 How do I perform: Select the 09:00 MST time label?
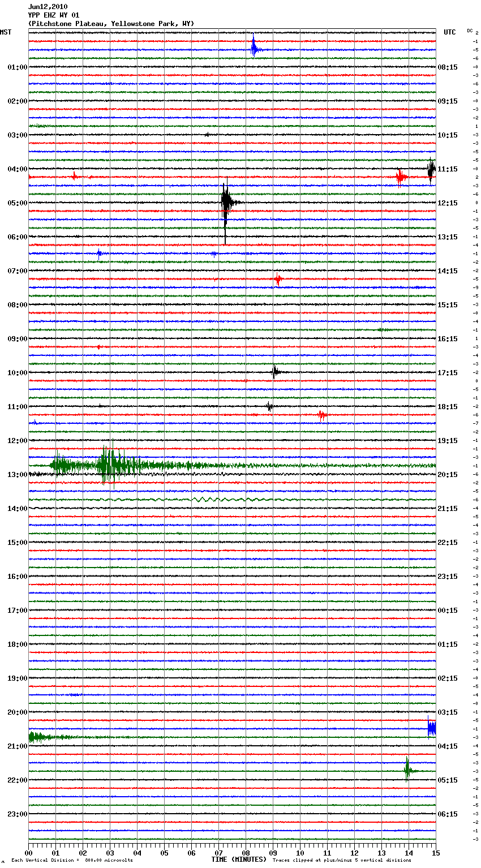[x=17, y=339]
